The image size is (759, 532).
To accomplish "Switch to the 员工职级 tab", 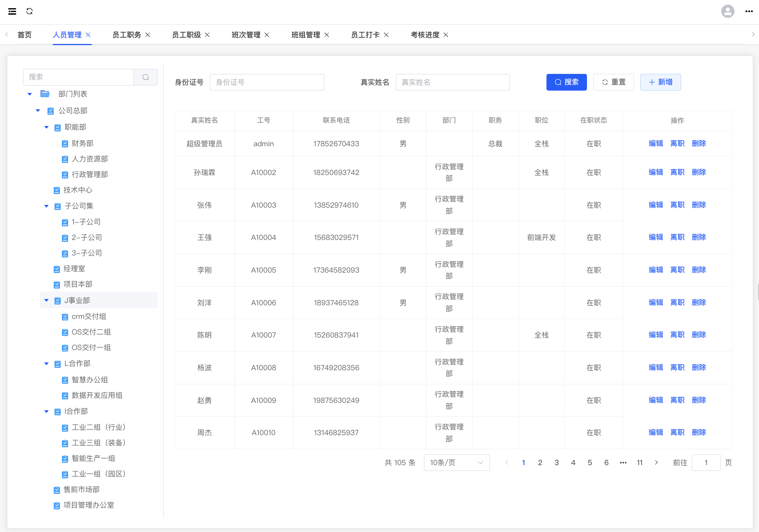I will (x=186, y=35).
